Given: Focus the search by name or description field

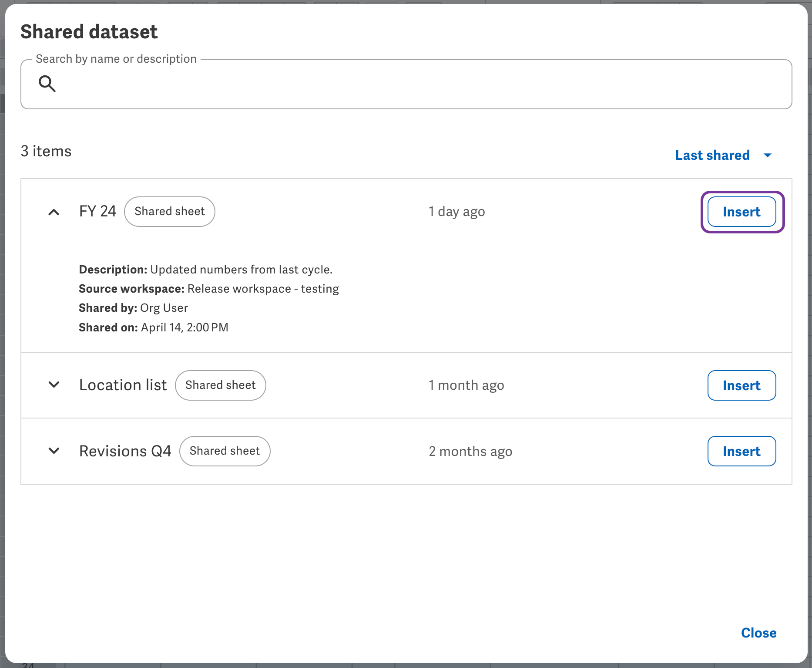Looking at the screenshot, I should (418, 84).
